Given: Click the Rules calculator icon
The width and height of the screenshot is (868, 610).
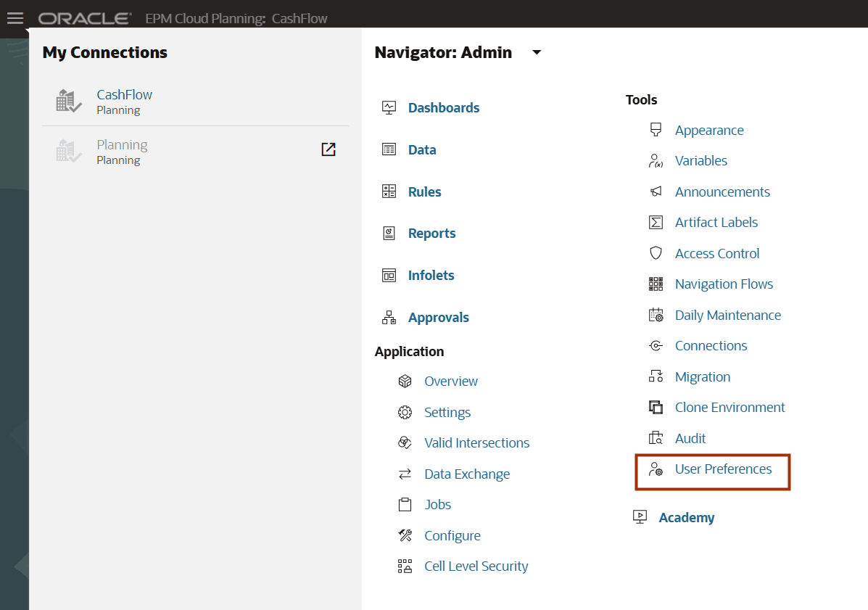Looking at the screenshot, I should [389, 191].
